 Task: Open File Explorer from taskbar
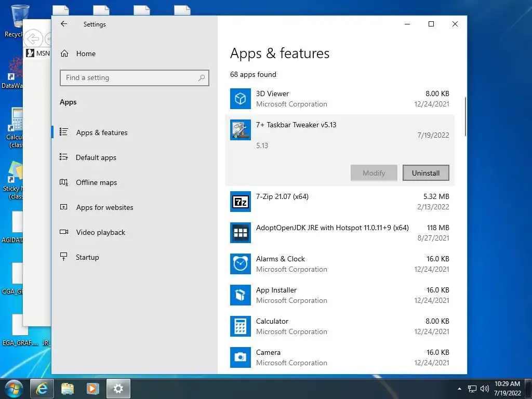pos(68,389)
